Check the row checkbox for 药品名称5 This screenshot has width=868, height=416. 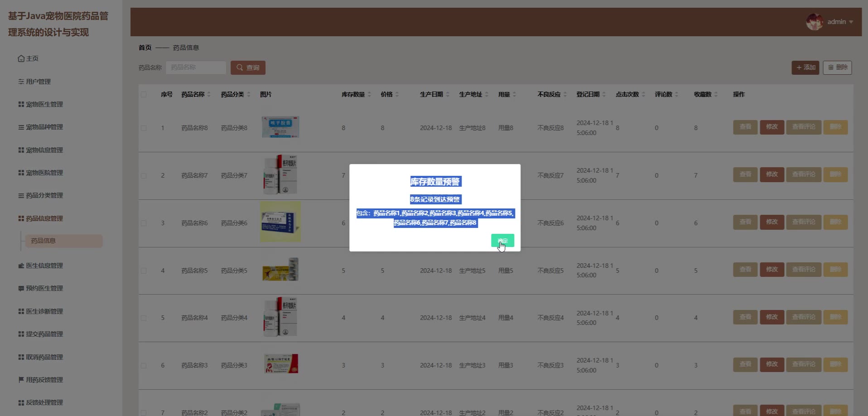(x=144, y=271)
